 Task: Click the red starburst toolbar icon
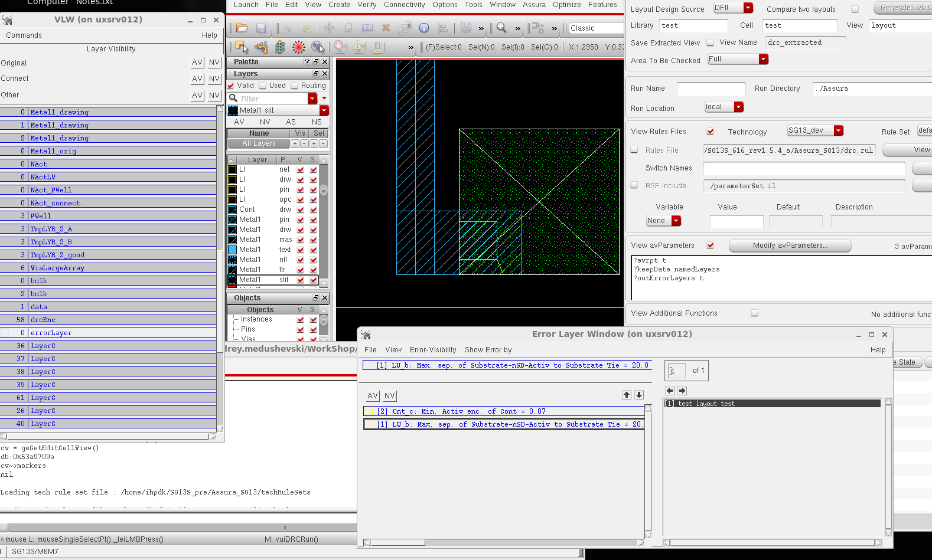299,47
